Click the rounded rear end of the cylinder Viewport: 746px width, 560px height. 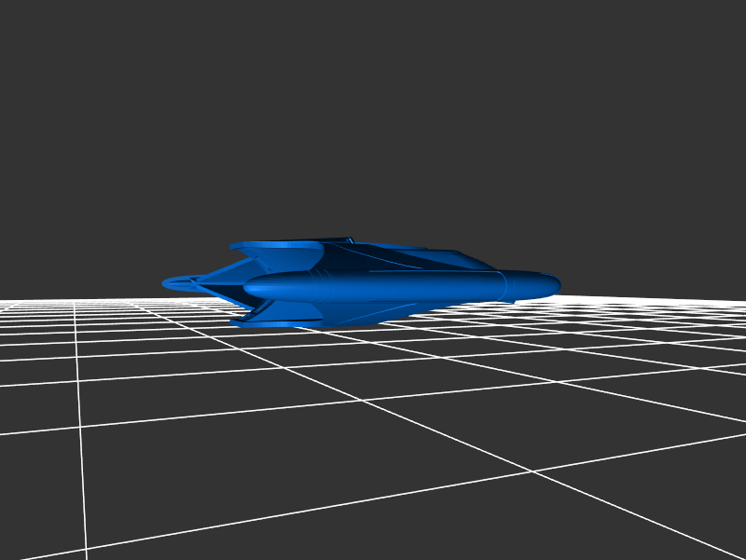(250, 290)
